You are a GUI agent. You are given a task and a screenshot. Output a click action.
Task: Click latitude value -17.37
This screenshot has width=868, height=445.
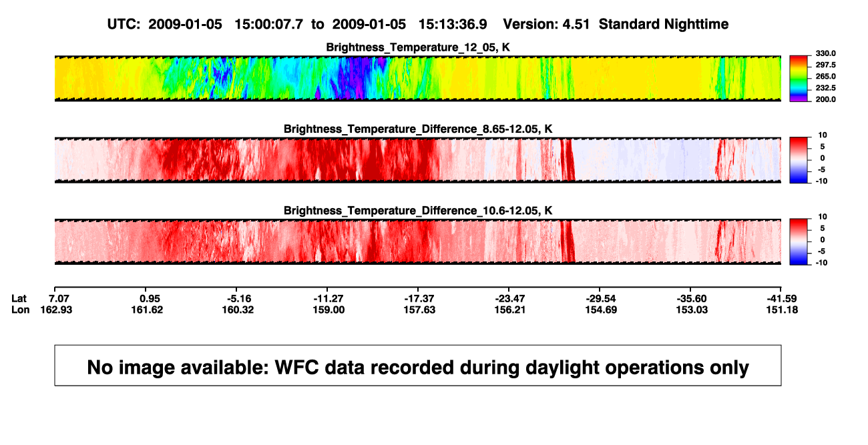pos(421,298)
